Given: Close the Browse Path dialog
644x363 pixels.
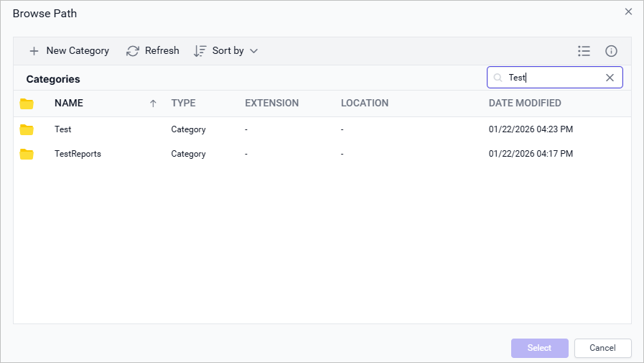Looking at the screenshot, I should 628,12.
